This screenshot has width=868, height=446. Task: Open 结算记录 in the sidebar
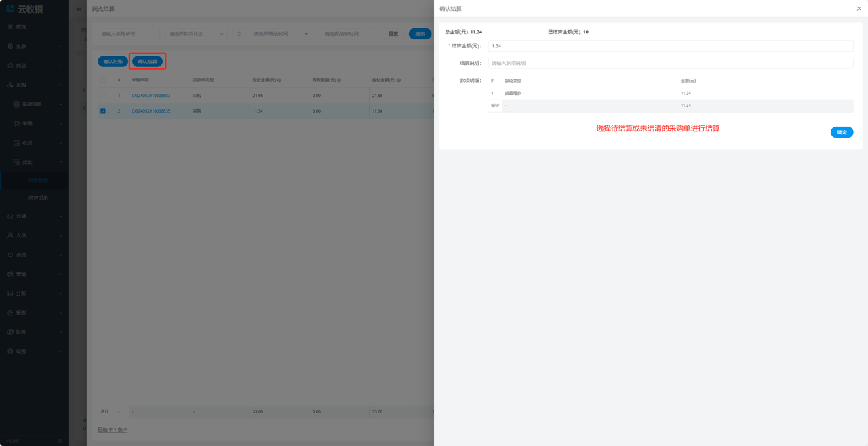point(38,198)
